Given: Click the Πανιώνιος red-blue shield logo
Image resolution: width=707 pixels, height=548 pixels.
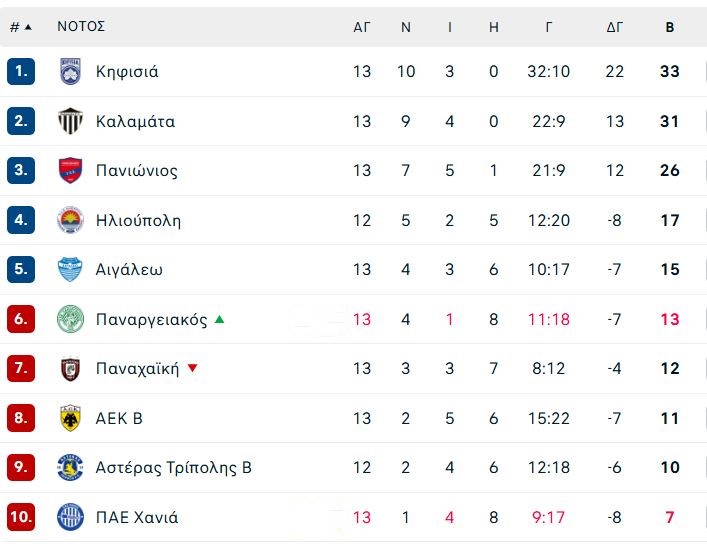Looking at the screenshot, I should (x=70, y=170).
